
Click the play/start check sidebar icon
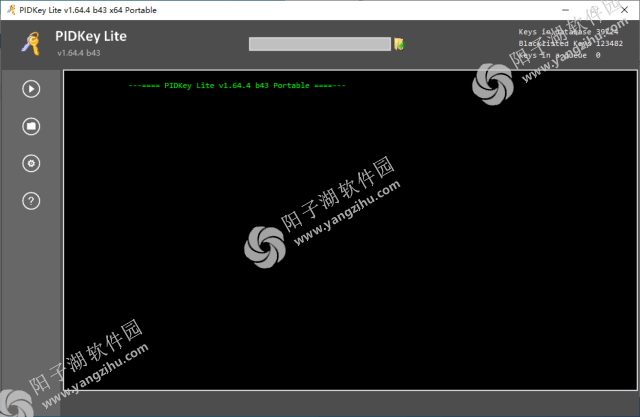31,89
